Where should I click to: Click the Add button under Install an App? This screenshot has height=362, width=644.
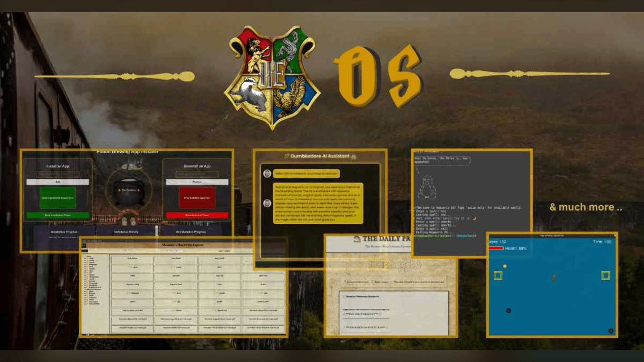click(58, 182)
